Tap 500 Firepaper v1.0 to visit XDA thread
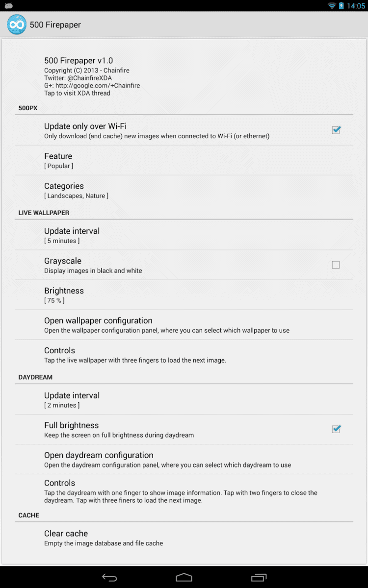368x588 pixels. click(x=184, y=76)
